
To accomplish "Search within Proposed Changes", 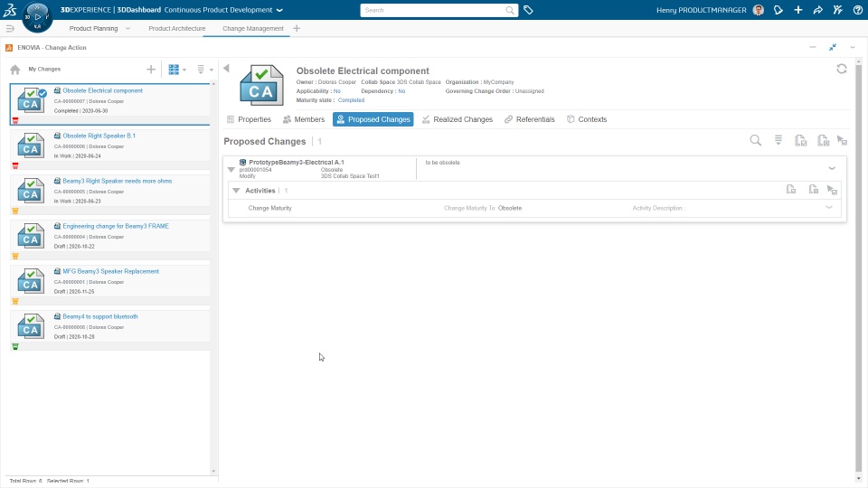I will pyautogui.click(x=755, y=141).
